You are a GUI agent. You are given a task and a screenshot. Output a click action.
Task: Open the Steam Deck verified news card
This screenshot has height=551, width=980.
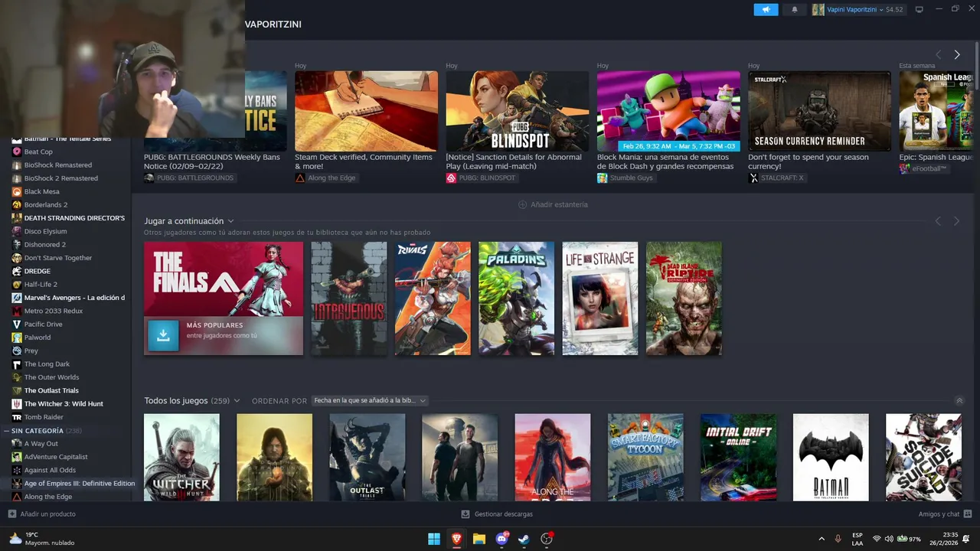pos(366,111)
